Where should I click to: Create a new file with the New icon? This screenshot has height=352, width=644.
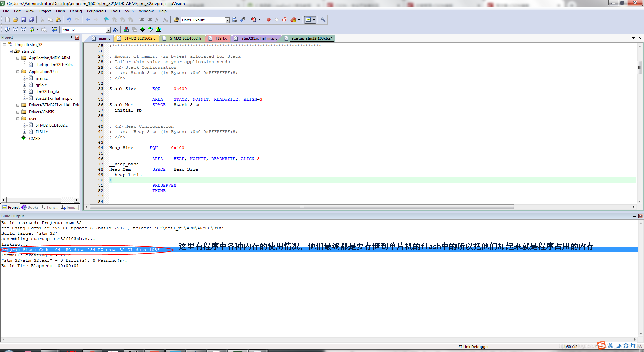(x=7, y=20)
